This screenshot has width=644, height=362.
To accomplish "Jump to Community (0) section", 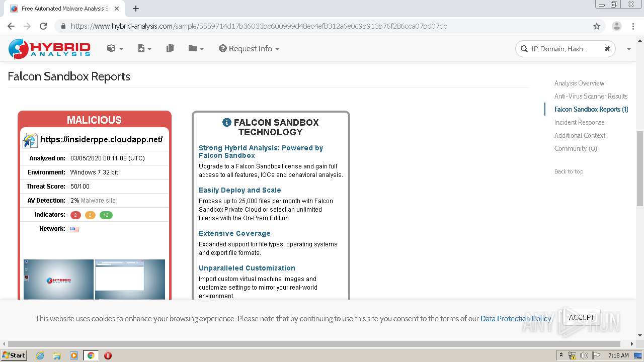I will (576, 148).
